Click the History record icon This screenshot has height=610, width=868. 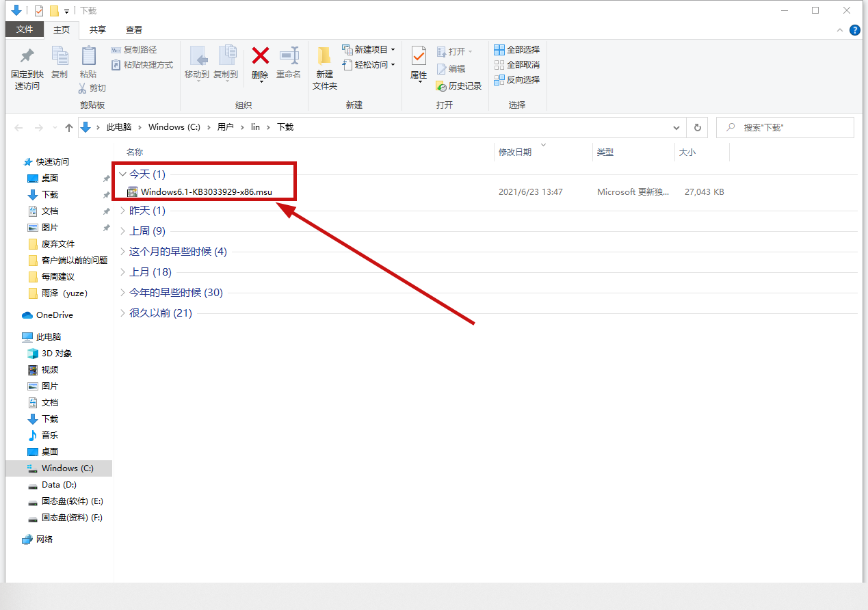click(442, 86)
